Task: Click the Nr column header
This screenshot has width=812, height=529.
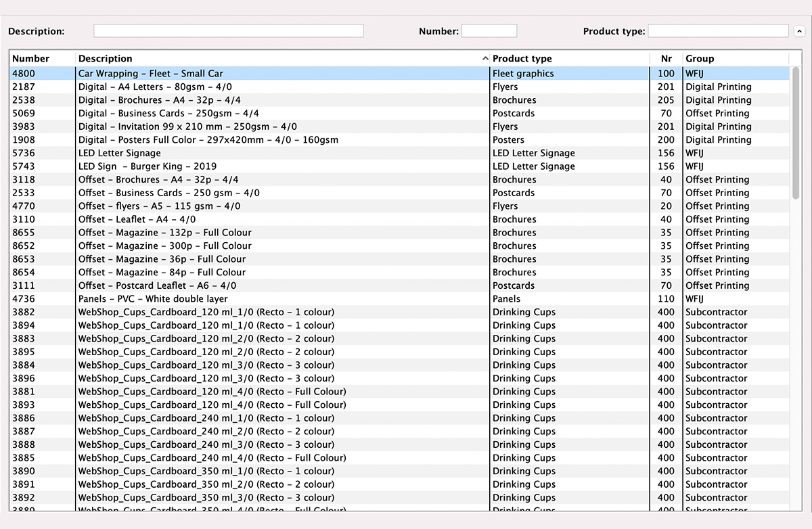Action: [666, 59]
